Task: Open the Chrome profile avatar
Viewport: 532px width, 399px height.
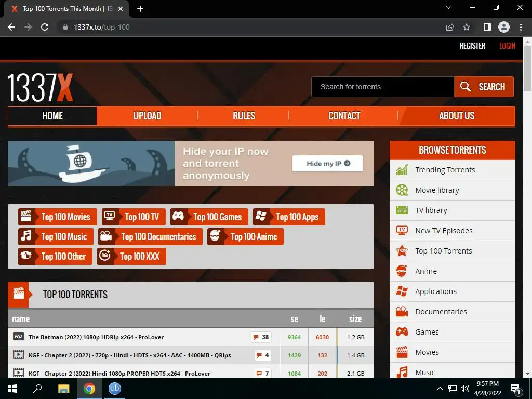Action: (504, 27)
